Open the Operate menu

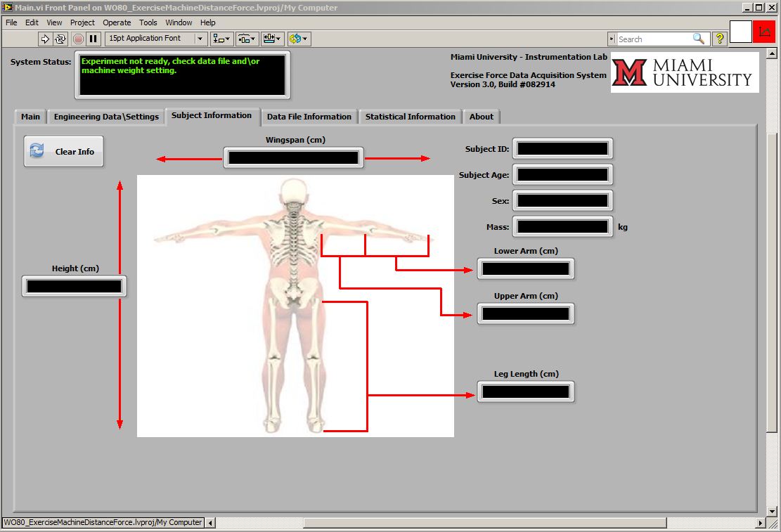pos(117,22)
